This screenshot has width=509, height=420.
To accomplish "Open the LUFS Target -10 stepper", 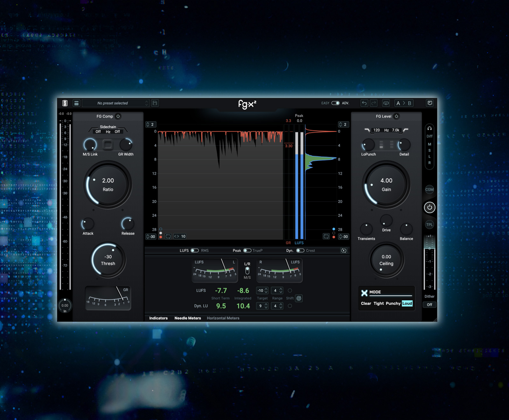I will click(262, 290).
